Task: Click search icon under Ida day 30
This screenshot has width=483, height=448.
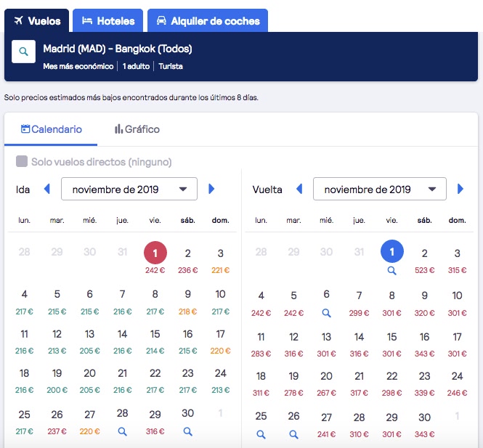Action: tap(187, 431)
